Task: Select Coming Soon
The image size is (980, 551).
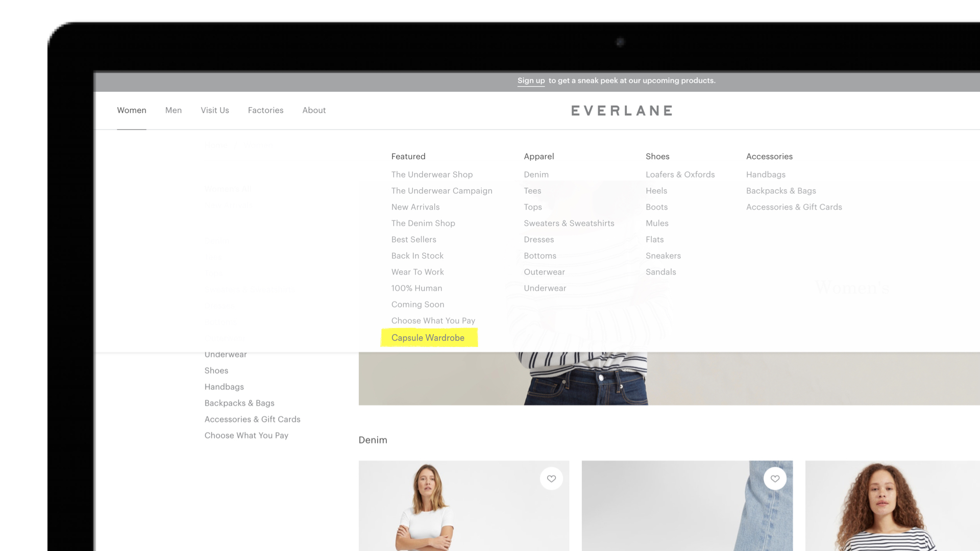Action: click(x=418, y=305)
